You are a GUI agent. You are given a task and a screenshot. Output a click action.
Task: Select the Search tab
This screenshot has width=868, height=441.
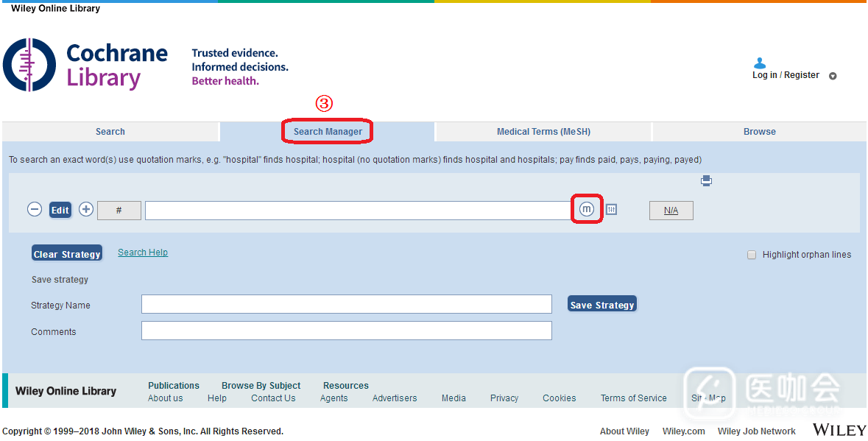pyautogui.click(x=110, y=132)
